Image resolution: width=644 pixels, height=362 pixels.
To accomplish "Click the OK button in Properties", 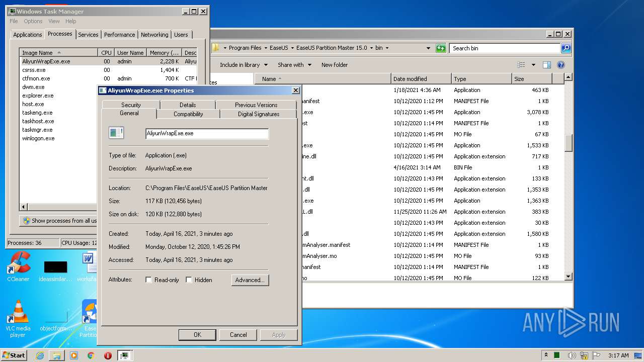I will 197,335.
